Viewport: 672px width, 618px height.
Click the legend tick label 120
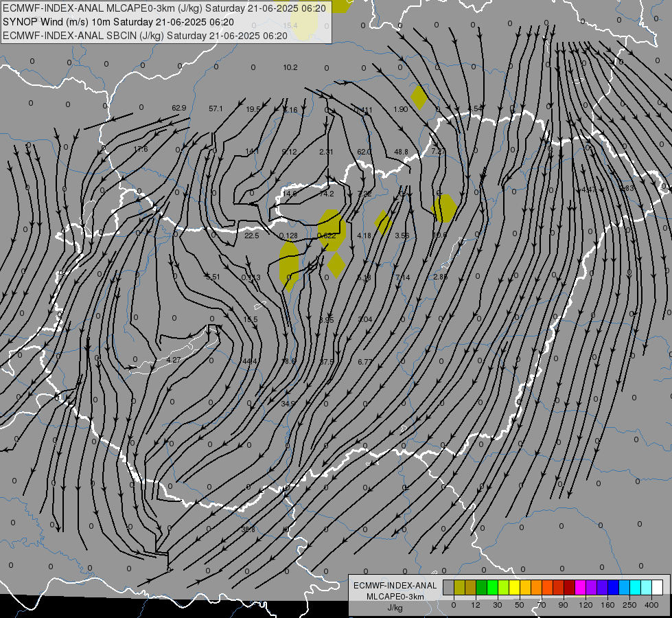[586, 605]
